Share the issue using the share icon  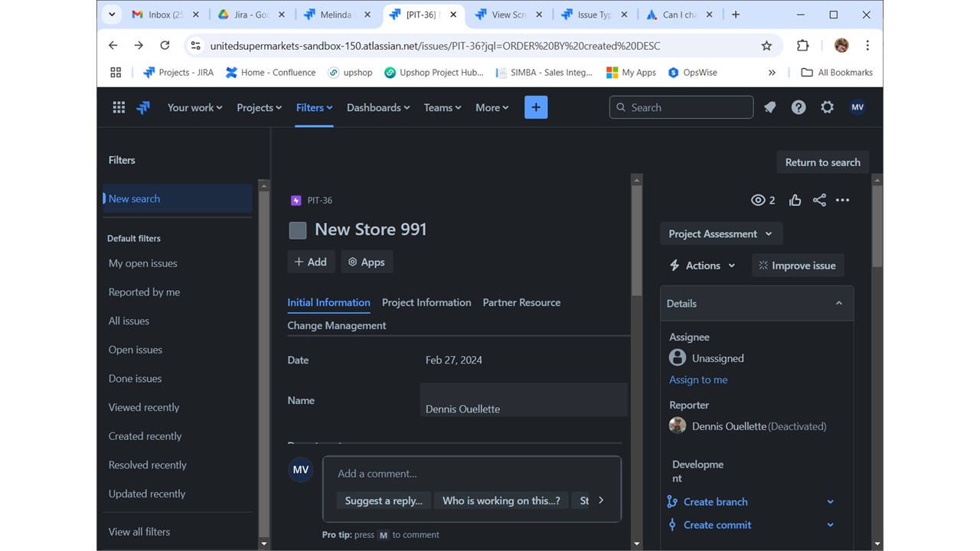click(819, 200)
